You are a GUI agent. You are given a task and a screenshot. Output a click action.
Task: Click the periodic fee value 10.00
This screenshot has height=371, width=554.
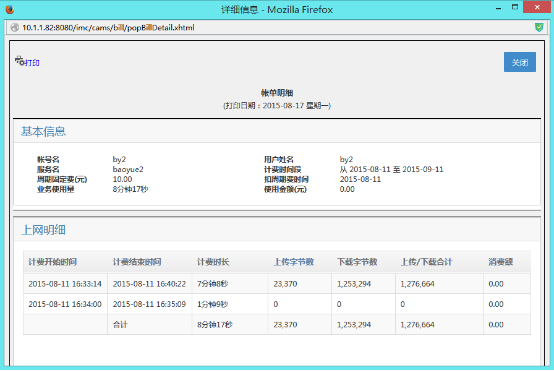[x=122, y=179]
